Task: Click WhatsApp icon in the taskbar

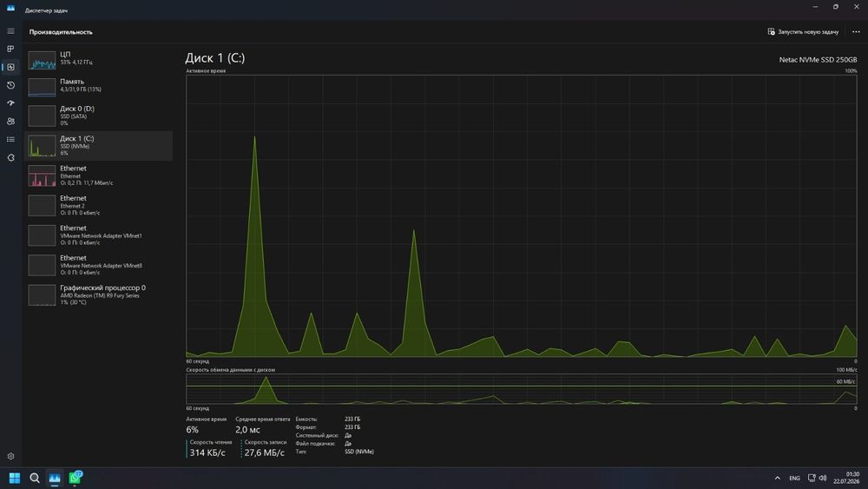Action: coord(75,478)
